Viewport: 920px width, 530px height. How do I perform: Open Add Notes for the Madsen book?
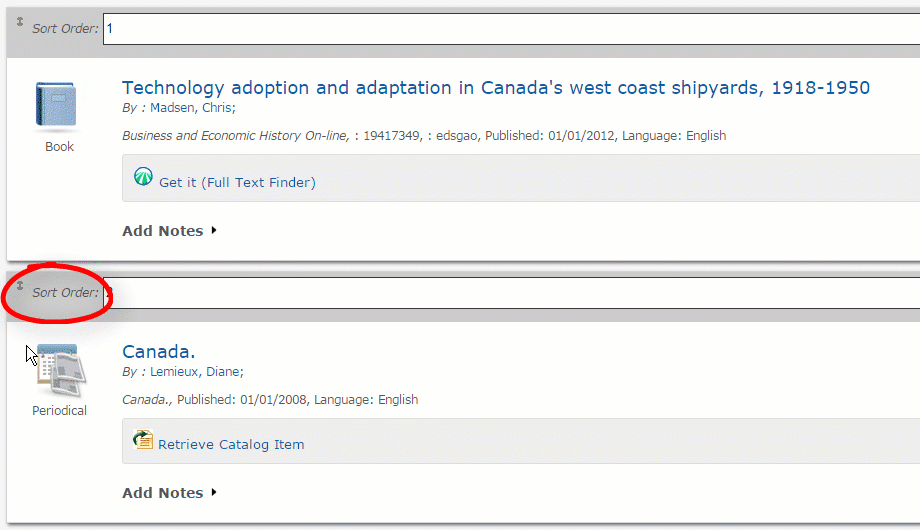(x=163, y=231)
